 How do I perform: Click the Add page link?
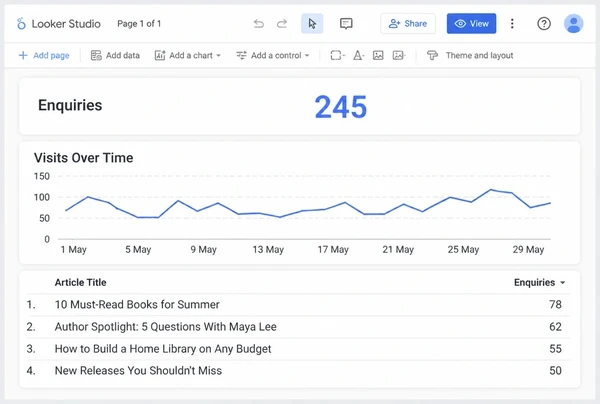(51, 55)
